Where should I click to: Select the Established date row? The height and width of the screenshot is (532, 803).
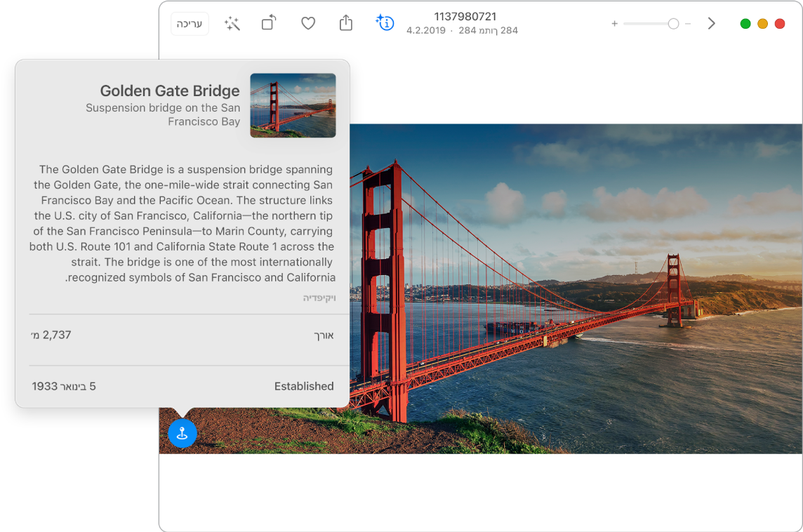pyautogui.click(x=182, y=386)
